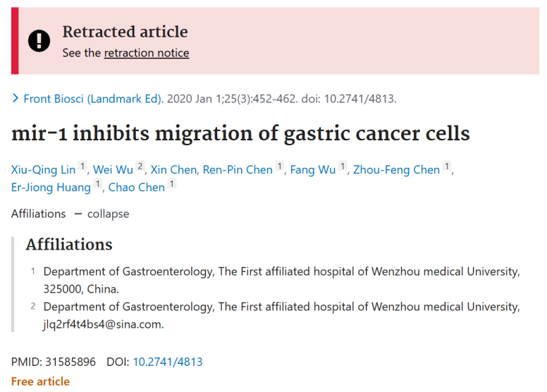Image resolution: width=547 pixels, height=392 pixels.
Task: Click affiliation superscript after Chao Chen
Action: pyautogui.click(x=171, y=183)
